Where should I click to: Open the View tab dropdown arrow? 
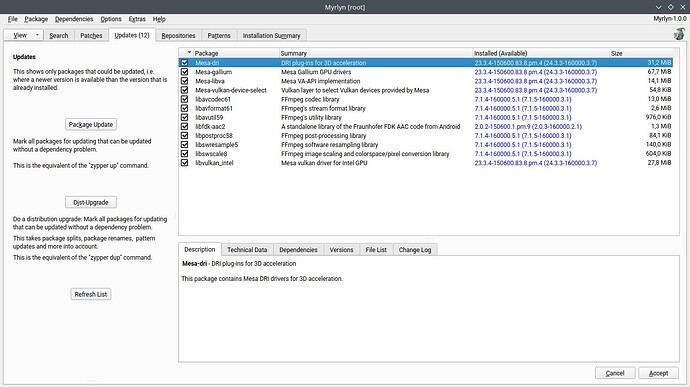coord(37,35)
